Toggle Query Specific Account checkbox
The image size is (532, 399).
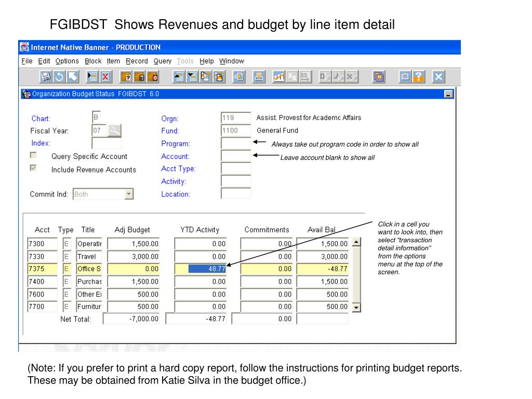33,155
